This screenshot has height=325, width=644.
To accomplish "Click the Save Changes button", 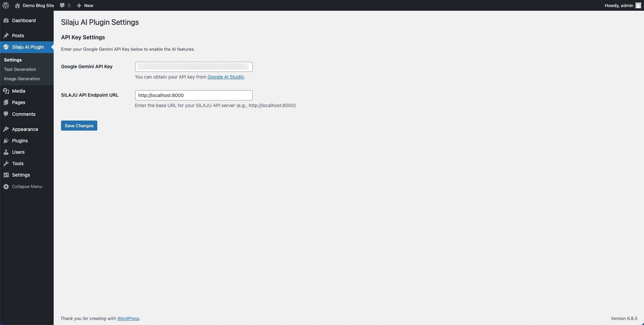I will [x=79, y=126].
